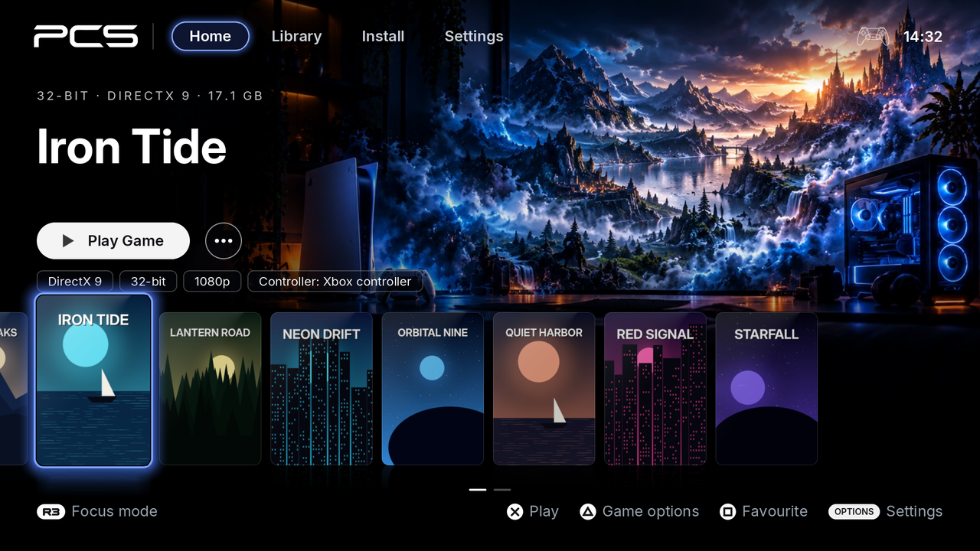
Task: Click the cross Play button hint icon
Action: coord(515,511)
